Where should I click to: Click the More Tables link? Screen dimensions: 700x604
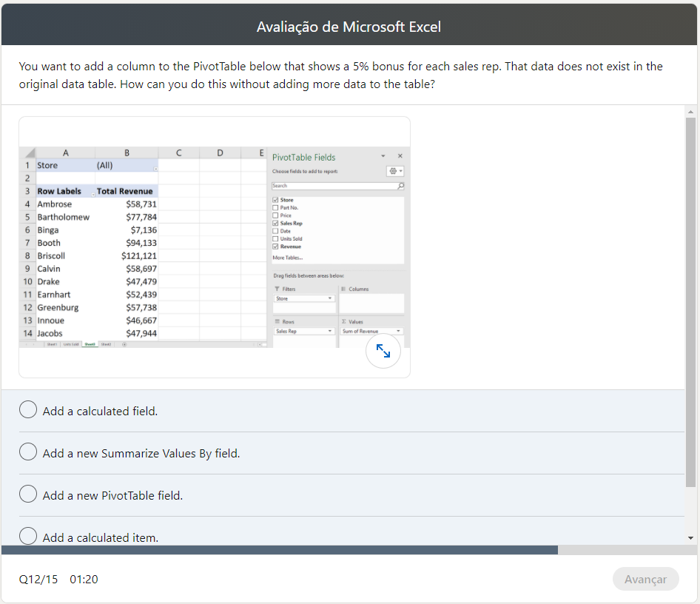coord(289,258)
